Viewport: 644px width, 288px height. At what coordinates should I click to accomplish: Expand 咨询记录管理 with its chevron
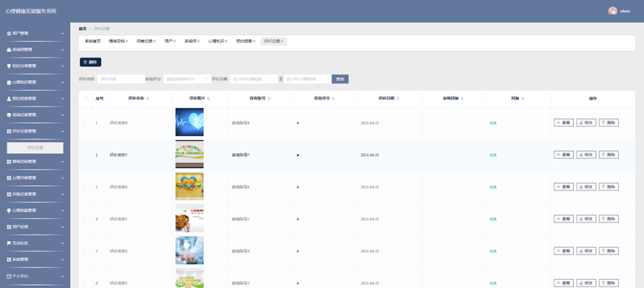pos(63,115)
